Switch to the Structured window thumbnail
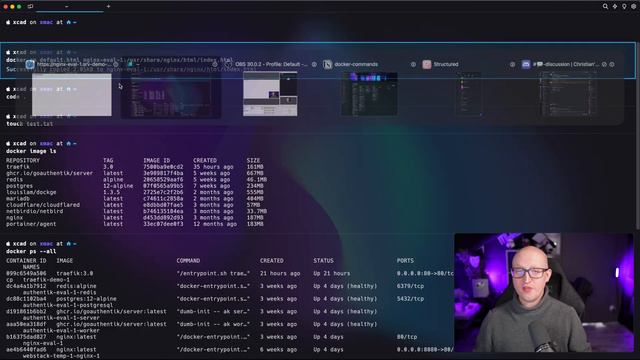The height and width of the screenshot is (360, 640). (469, 94)
